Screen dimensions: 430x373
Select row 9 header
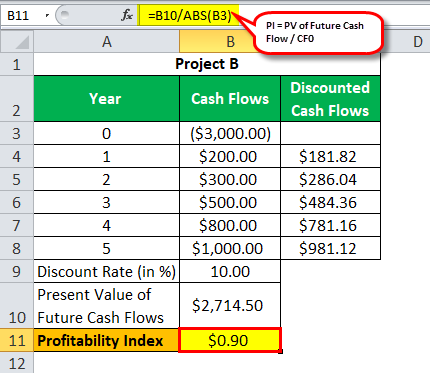(x=17, y=271)
